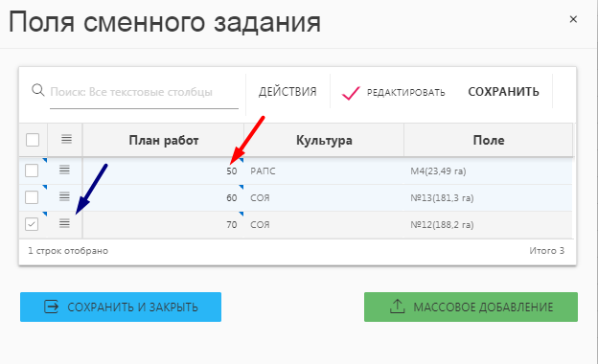This screenshot has width=598, height=364.
Task: Check the checkbox for the РАПС row
Action: 32,171
